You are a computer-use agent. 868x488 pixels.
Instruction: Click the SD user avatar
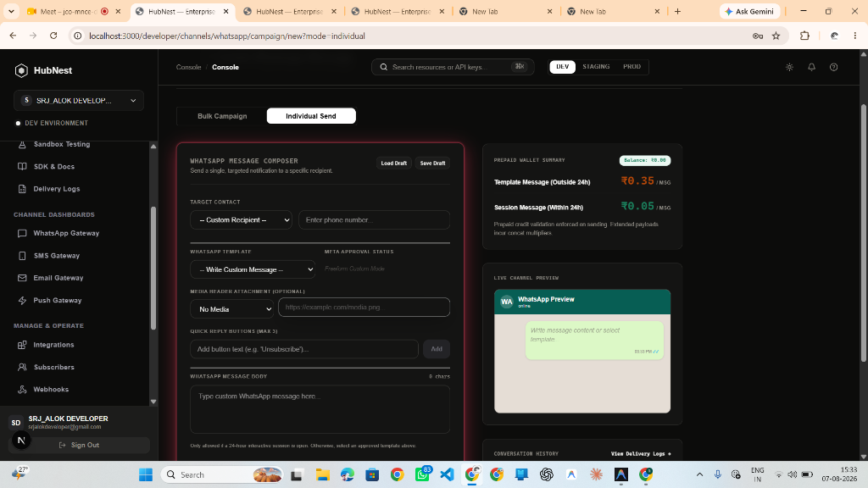pyautogui.click(x=16, y=423)
